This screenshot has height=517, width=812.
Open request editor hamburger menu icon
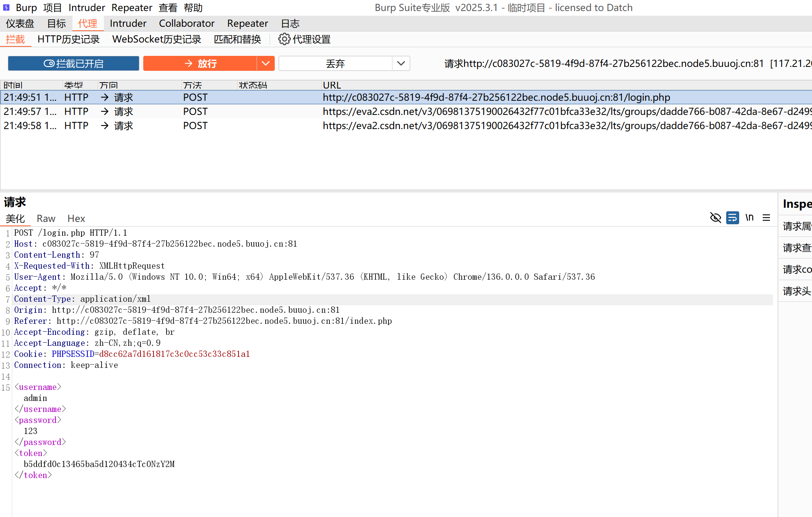click(x=766, y=218)
